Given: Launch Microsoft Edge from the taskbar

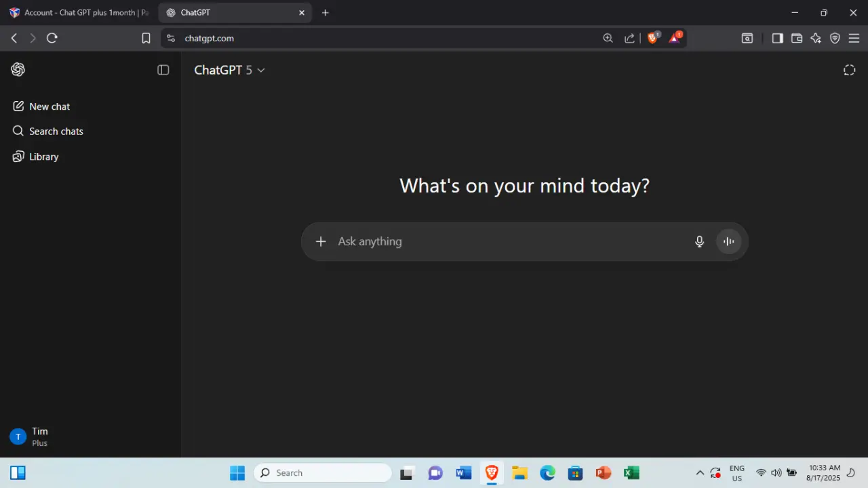Looking at the screenshot, I should coord(547,473).
